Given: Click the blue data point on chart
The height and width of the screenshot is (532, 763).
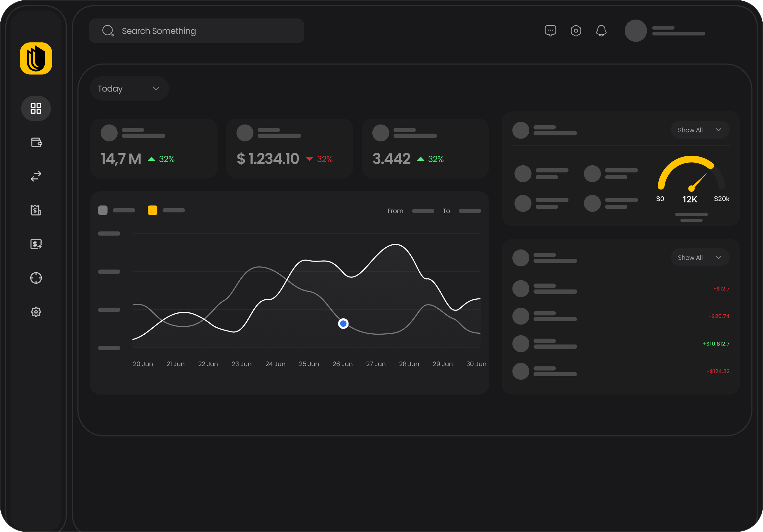Looking at the screenshot, I should (x=343, y=323).
